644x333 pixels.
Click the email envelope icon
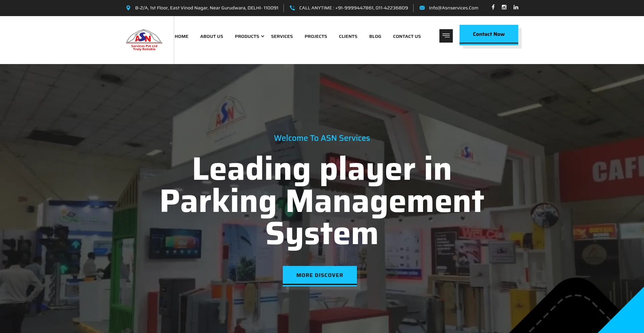[422, 8]
